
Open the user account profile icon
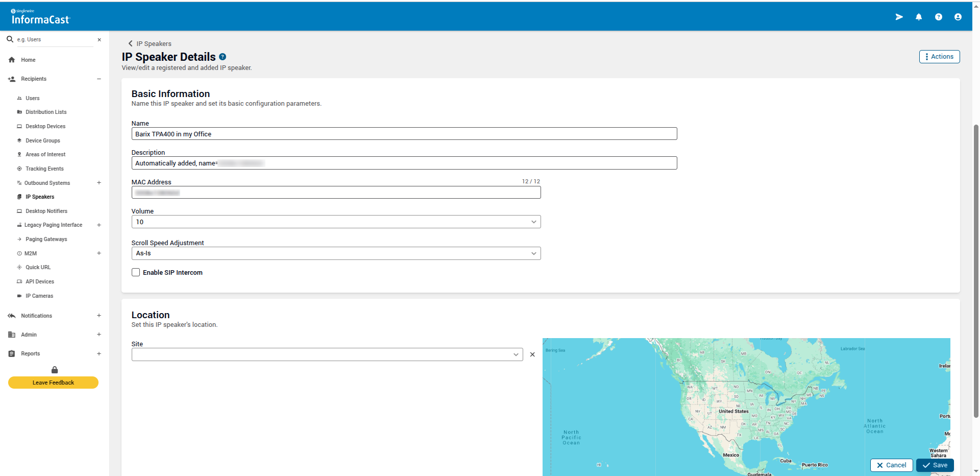tap(958, 17)
